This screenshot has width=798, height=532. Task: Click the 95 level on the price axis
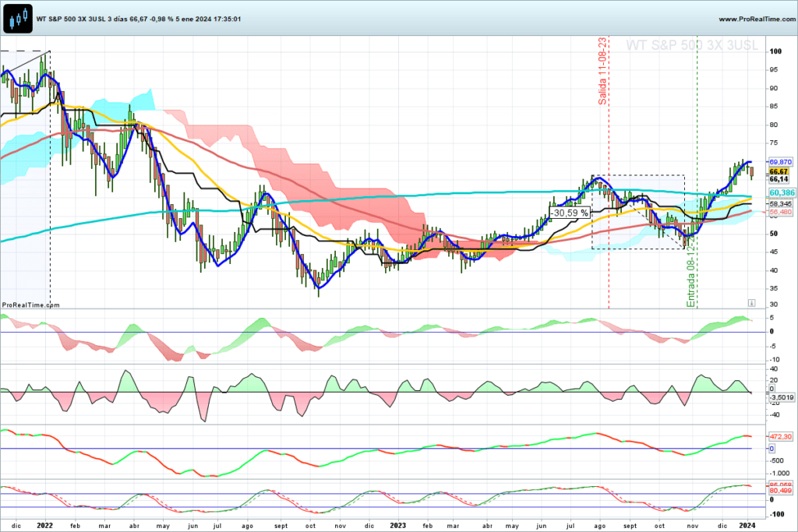pyautogui.click(x=774, y=69)
